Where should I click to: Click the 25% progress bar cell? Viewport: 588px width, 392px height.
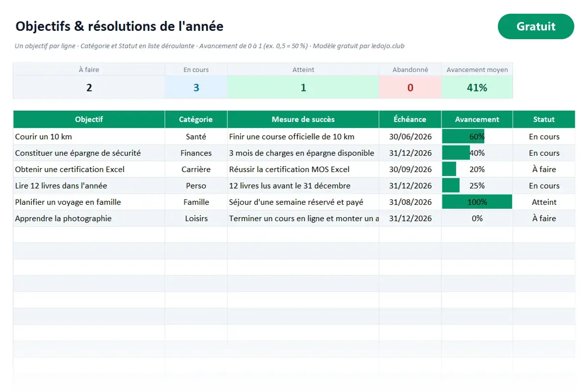click(x=477, y=186)
